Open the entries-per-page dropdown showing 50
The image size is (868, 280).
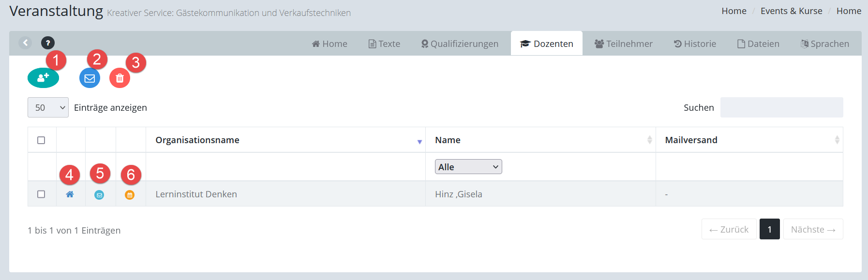(x=48, y=107)
